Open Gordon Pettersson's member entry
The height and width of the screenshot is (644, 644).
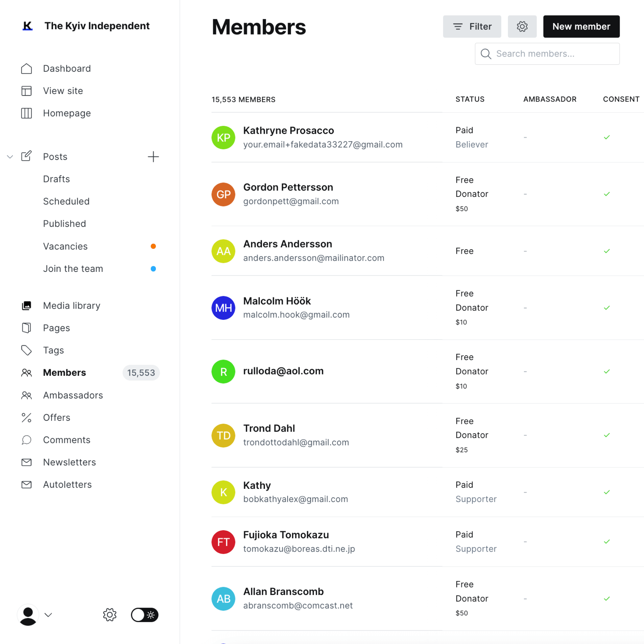(x=288, y=187)
